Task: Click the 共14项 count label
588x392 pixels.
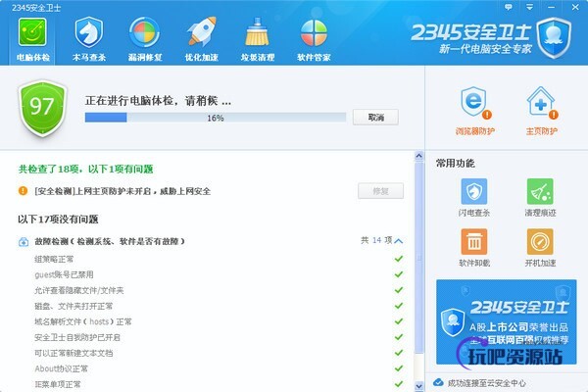Action: [x=376, y=240]
